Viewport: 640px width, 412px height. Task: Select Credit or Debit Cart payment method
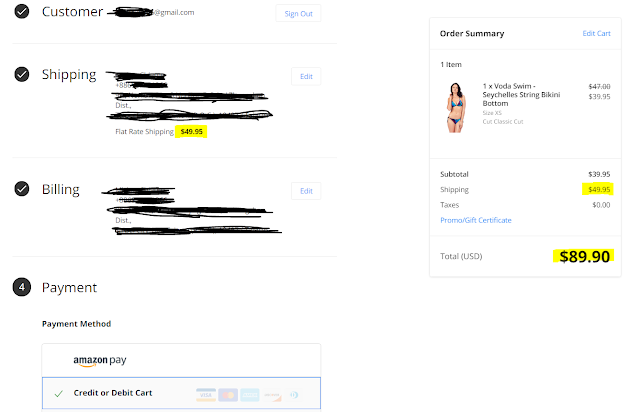coord(181,393)
